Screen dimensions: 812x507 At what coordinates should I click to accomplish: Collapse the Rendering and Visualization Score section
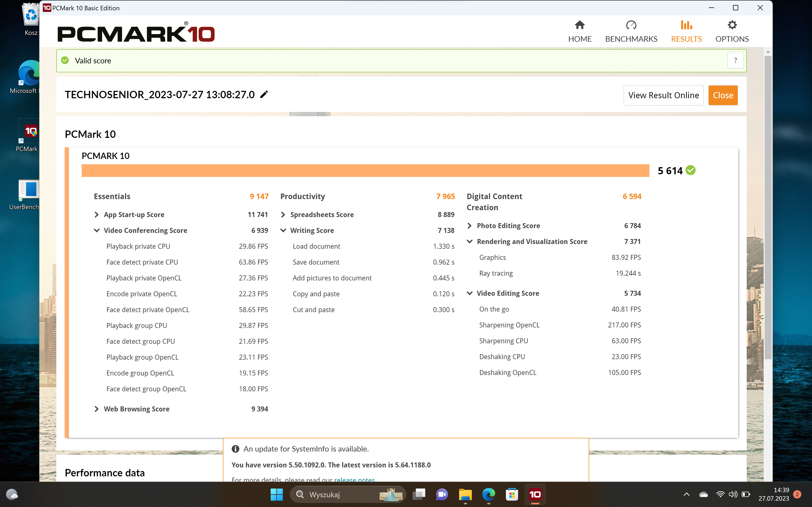coord(469,241)
